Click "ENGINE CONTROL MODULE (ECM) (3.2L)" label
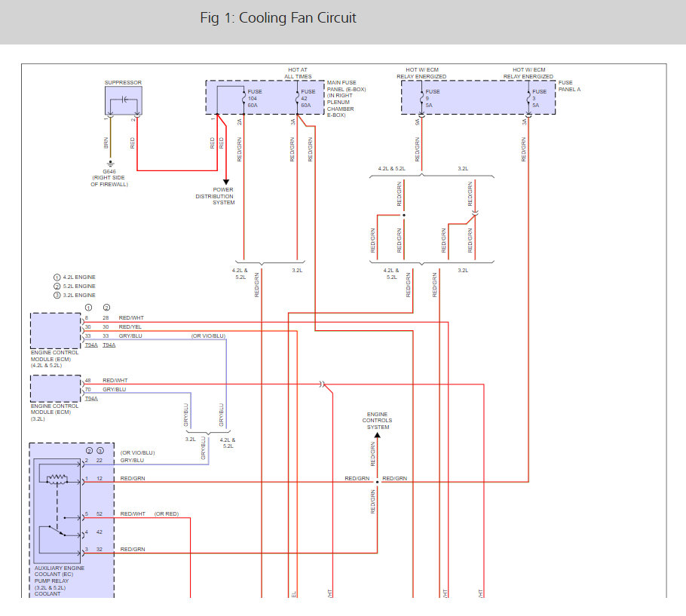686x616 pixels. pyautogui.click(x=55, y=412)
